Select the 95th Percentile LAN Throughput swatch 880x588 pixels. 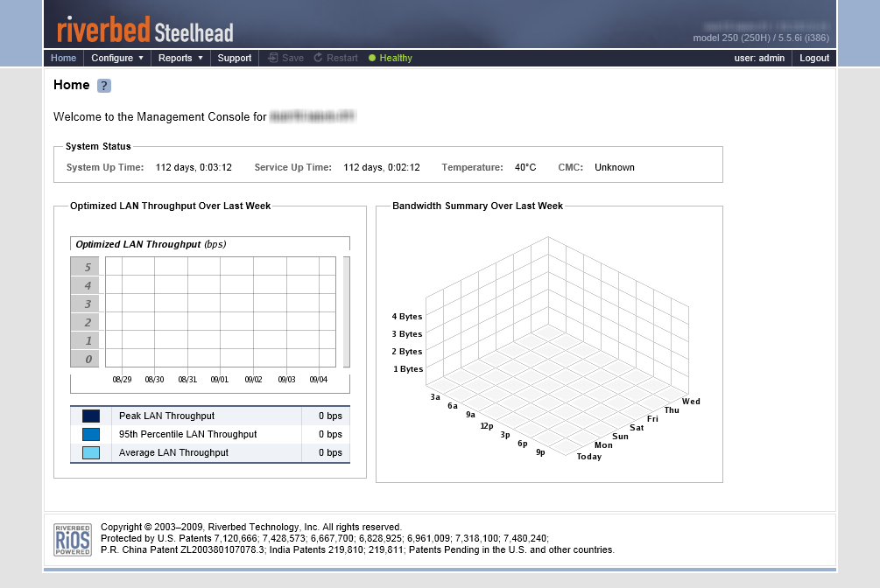coord(91,434)
